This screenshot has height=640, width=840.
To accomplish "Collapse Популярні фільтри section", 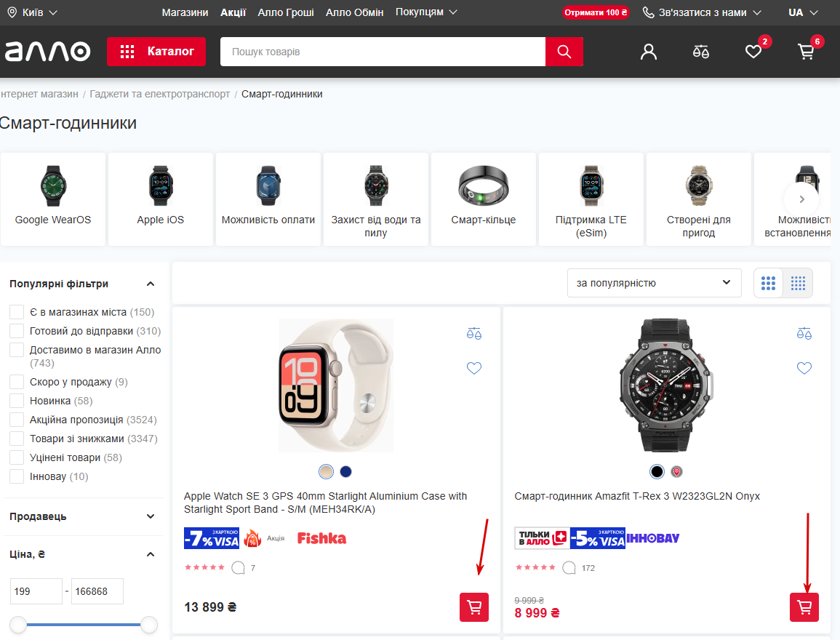I will [151, 284].
